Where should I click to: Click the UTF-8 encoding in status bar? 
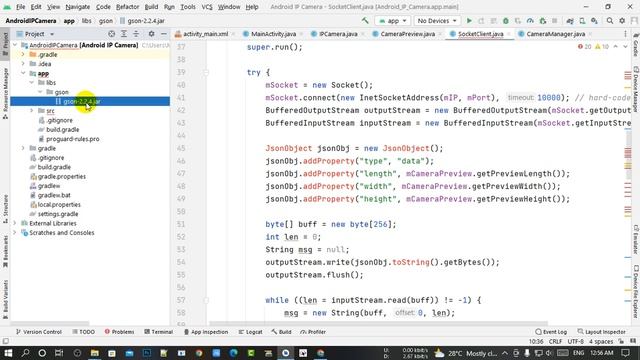point(576,341)
